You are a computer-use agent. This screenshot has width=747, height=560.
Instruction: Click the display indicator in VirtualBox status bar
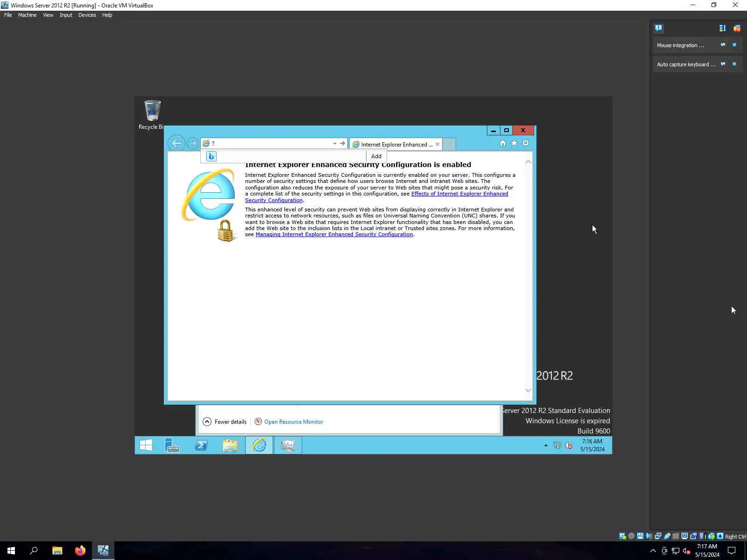point(684,536)
